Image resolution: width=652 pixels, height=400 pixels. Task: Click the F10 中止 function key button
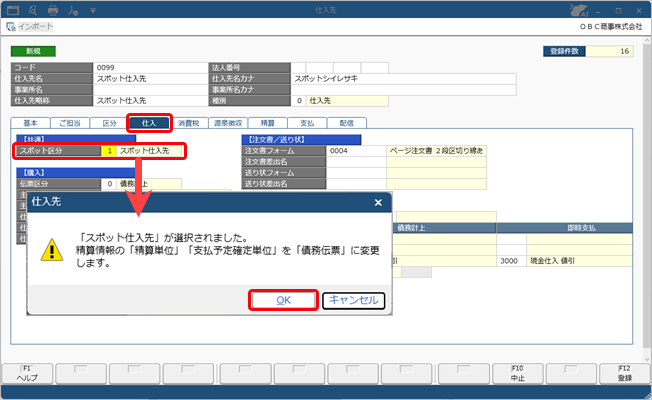point(518,373)
